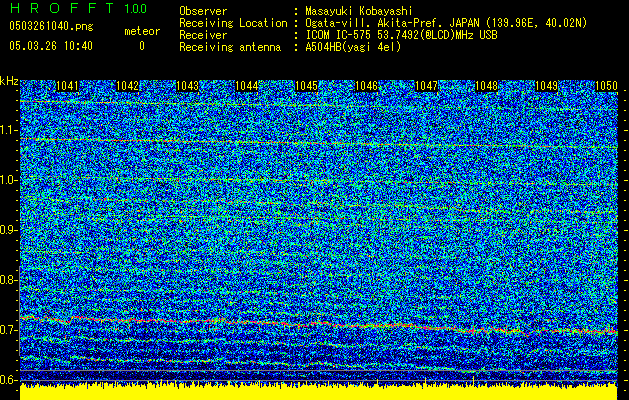Click the Observer name Masayuki Kobayashi
The image size is (629, 400).
point(359,11)
